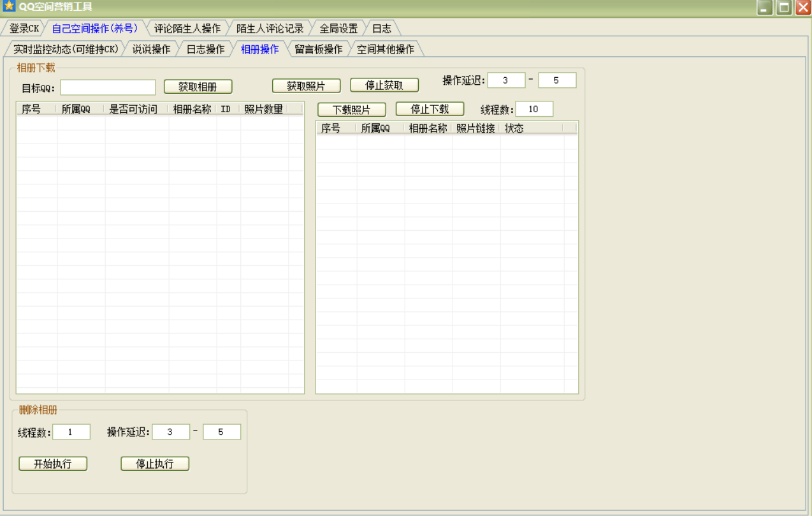Click the 停止下载 button
This screenshot has width=812, height=516.
430,109
